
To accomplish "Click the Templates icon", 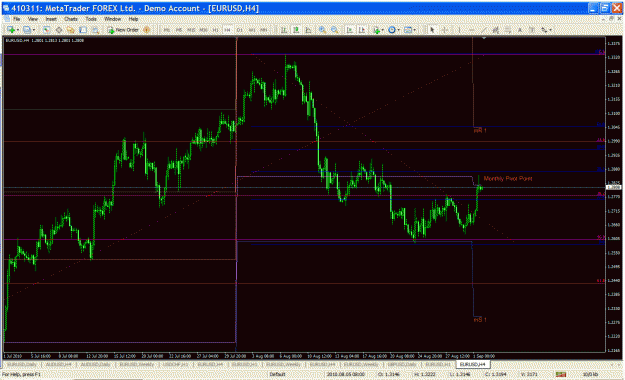I will 407,30.
